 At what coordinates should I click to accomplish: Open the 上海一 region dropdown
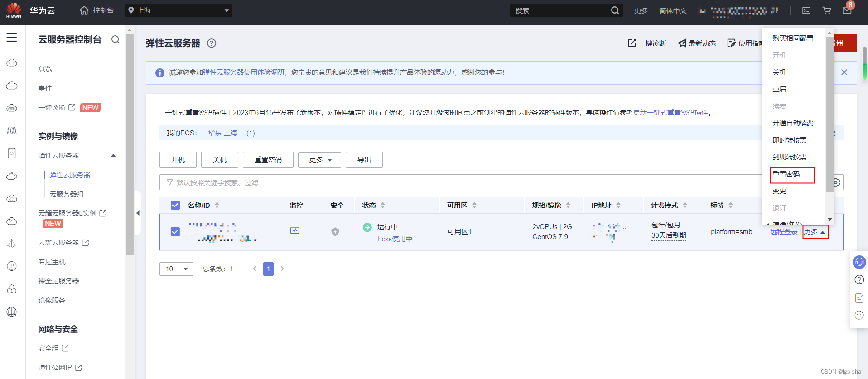[178, 10]
